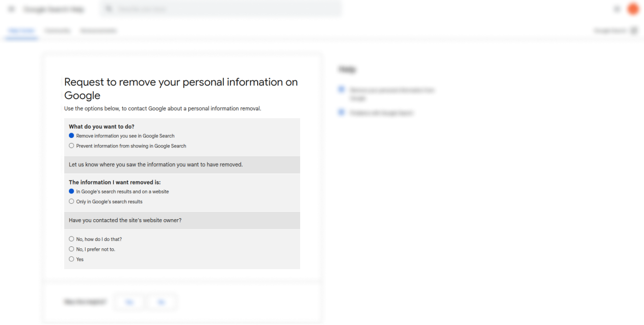Open the Google Search Help title link
Image resolution: width=644 pixels, height=325 pixels.
[54, 9]
